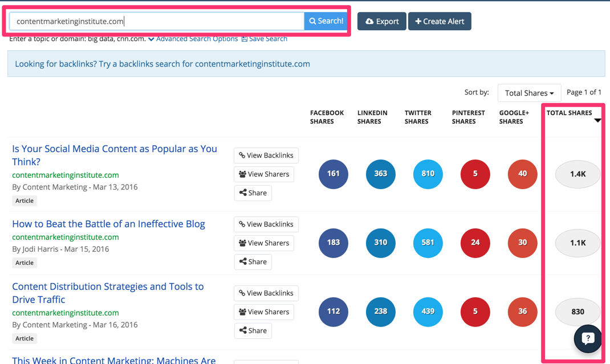Click the Search! button
Viewport: 610px width, 364px height.
(x=326, y=21)
